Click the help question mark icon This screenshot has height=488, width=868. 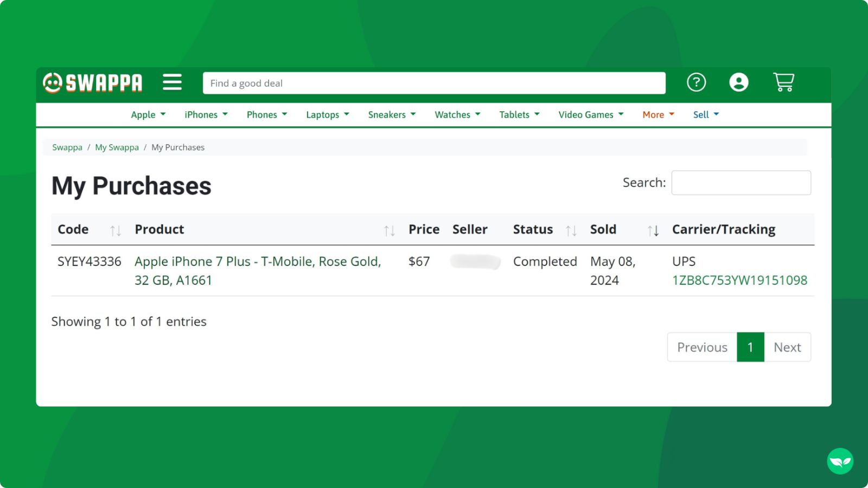(x=696, y=82)
